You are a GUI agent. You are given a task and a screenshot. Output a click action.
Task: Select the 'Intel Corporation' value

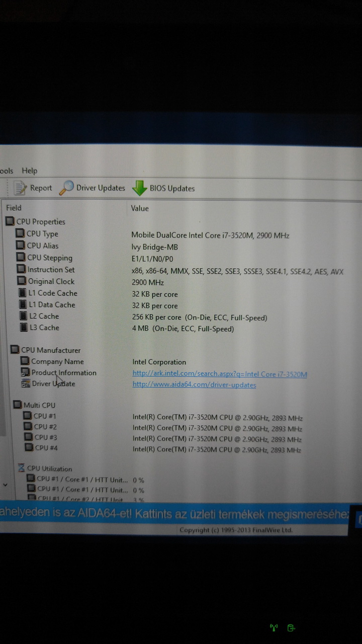point(159,362)
